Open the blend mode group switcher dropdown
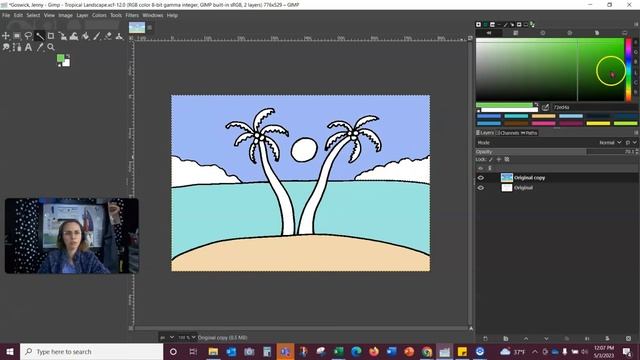 pyautogui.click(x=631, y=142)
